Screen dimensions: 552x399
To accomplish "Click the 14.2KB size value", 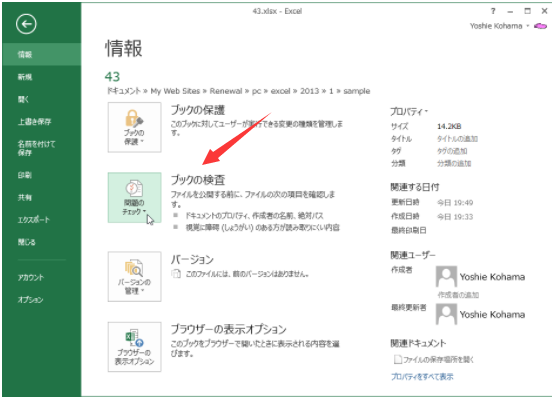I will click(x=449, y=126).
